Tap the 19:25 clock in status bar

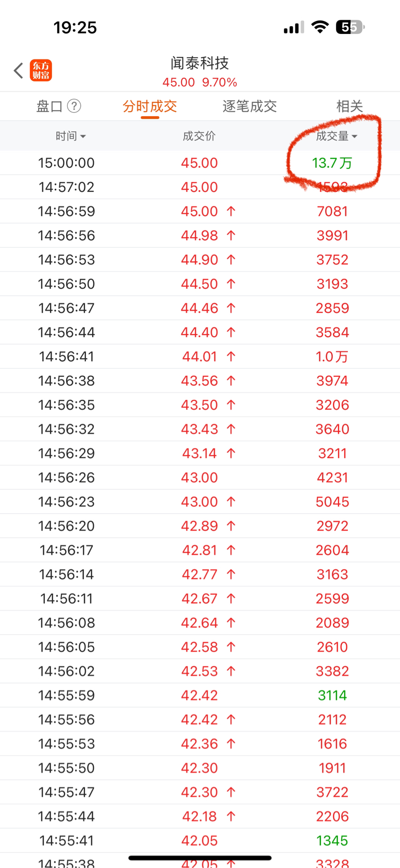75,27
